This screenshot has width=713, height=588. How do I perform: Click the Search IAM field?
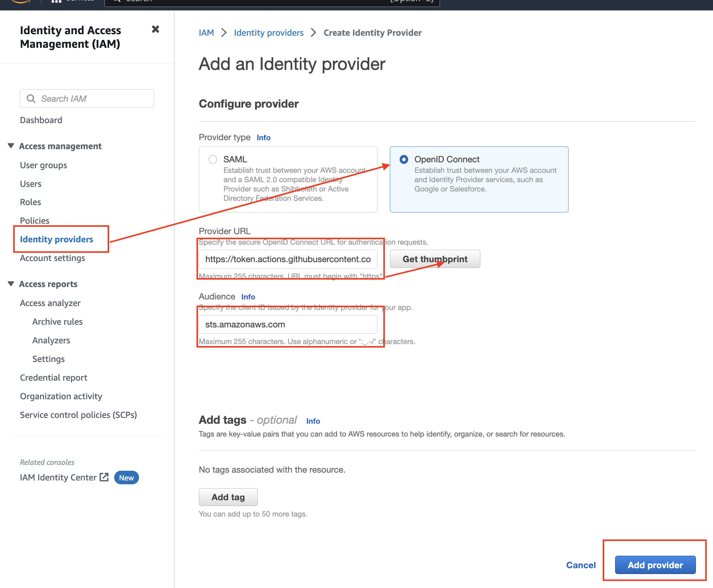pos(87,99)
